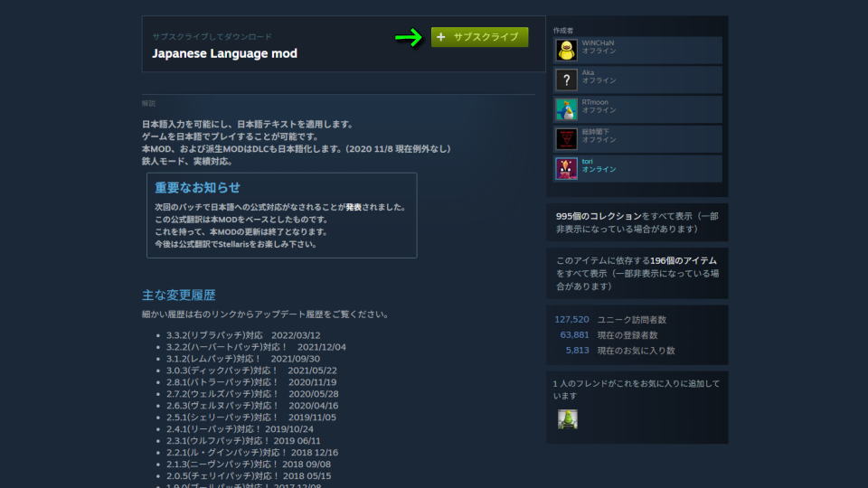Screen dimensions: 868x488
Task: Click the 5,813 current favorites value
Action: [577, 351]
